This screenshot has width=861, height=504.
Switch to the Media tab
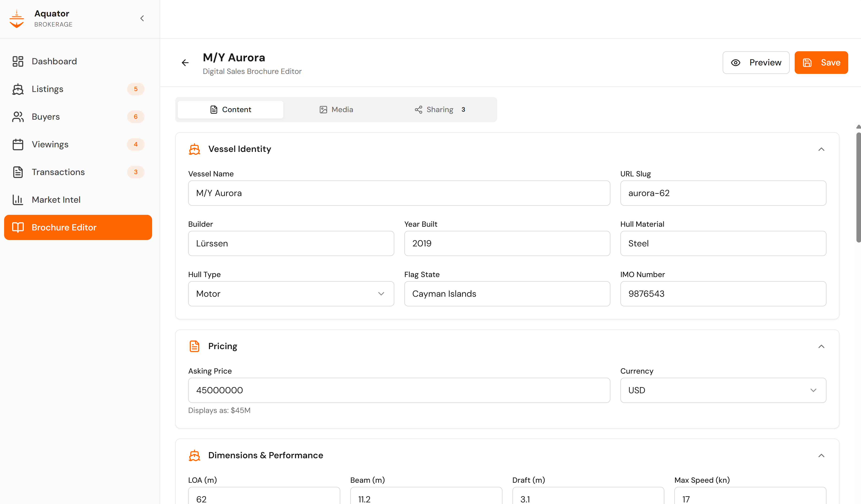point(336,110)
